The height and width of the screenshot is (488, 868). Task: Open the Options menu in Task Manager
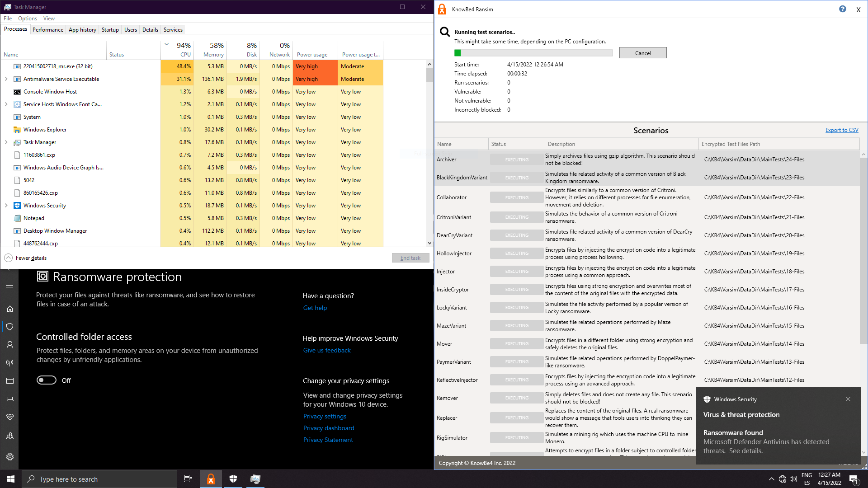coord(28,19)
